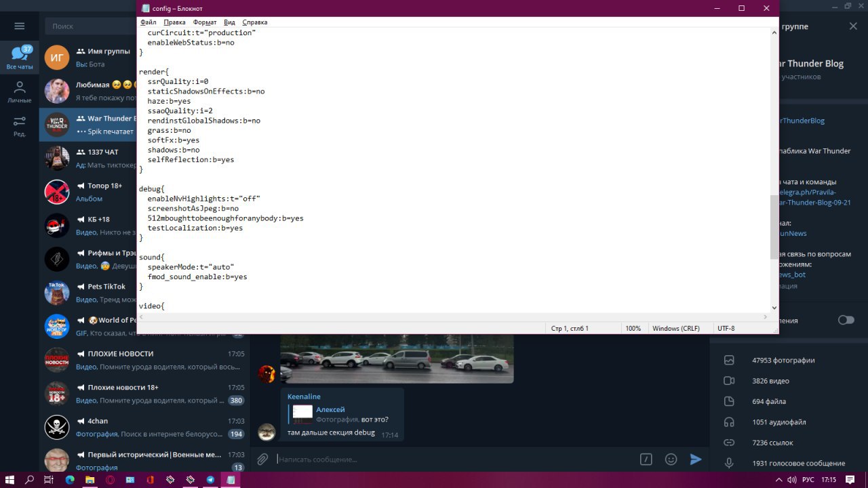Image resolution: width=868 pixels, height=488 pixels.
Task: Open the Вид menu in Notepad
Action: (229, 22)
